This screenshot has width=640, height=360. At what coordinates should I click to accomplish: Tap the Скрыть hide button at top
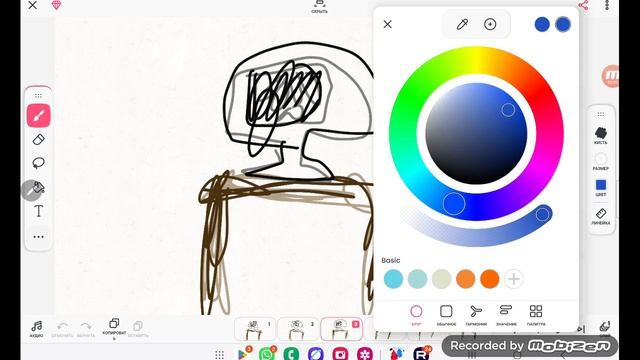(319, 7)
